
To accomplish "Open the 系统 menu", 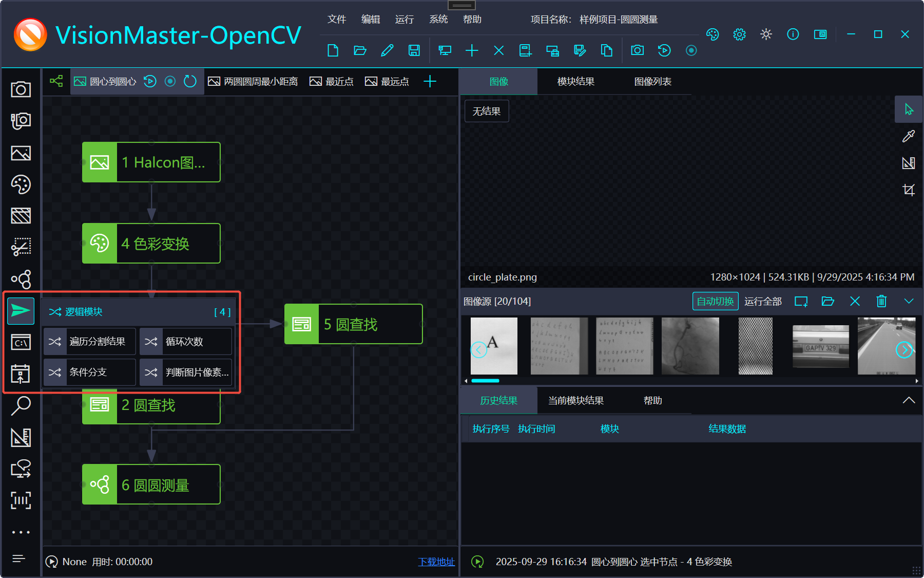I will 438,20.
